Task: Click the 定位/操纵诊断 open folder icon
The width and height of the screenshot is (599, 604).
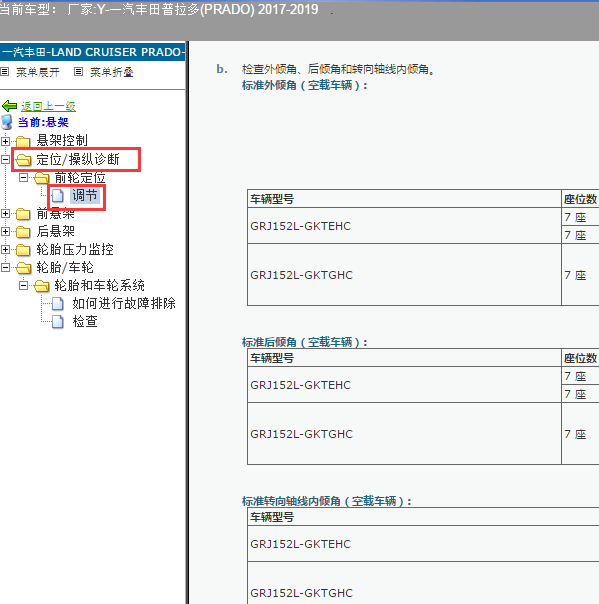Action: coord(23,159)
